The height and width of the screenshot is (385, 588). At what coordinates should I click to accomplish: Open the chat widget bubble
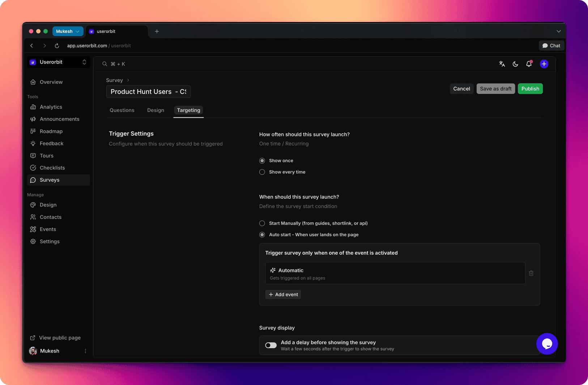coord(547,344)
